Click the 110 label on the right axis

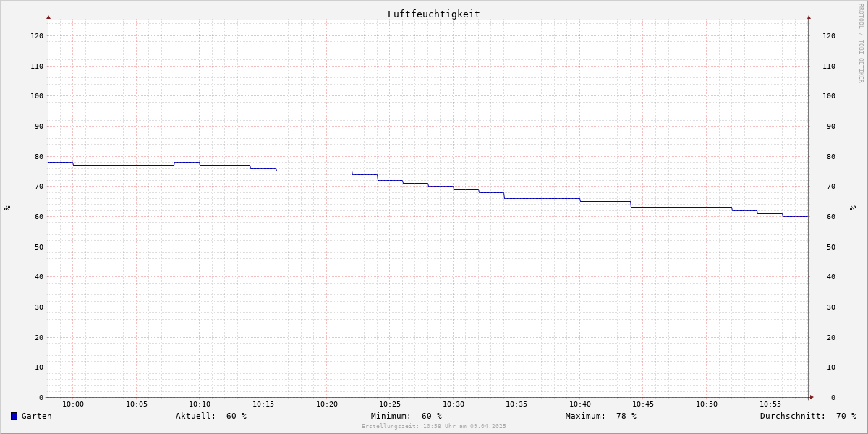pos(829,66)
